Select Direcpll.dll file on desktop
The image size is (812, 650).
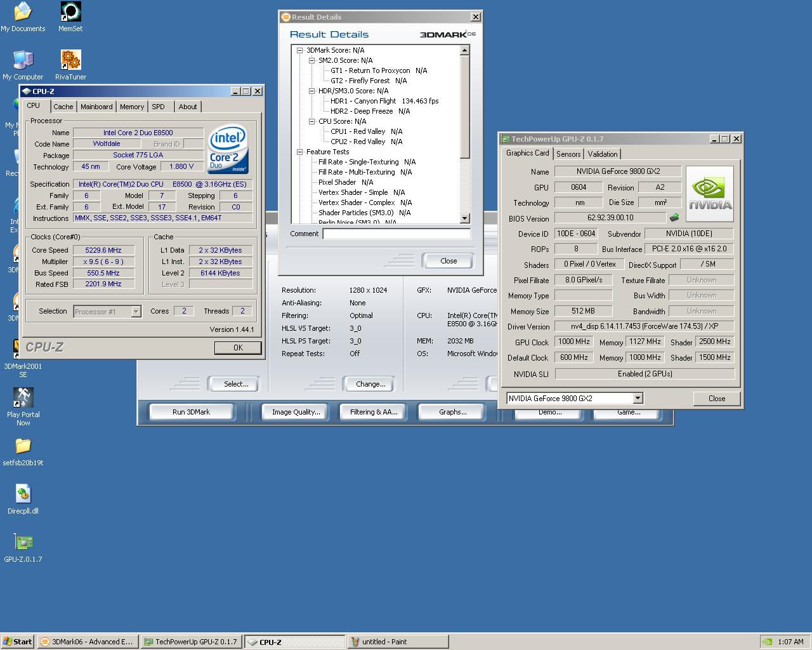point(23,500)
